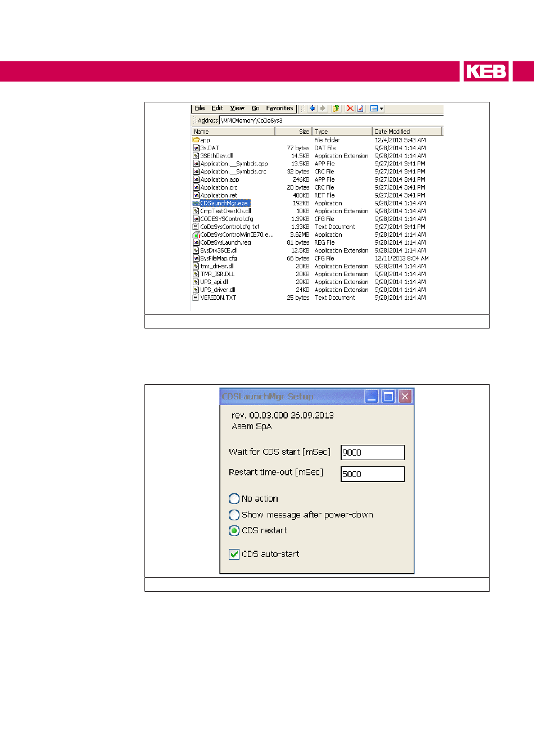This screenshot has height=756, width=534.
Task: Select Application.__Symbols.app file icon
Action: pos(196,164)
